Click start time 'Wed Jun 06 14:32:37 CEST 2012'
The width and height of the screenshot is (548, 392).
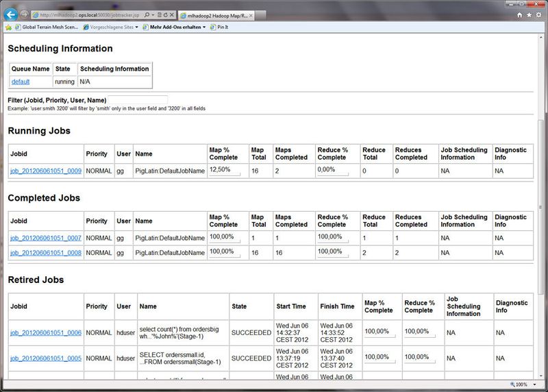point(292,333)
